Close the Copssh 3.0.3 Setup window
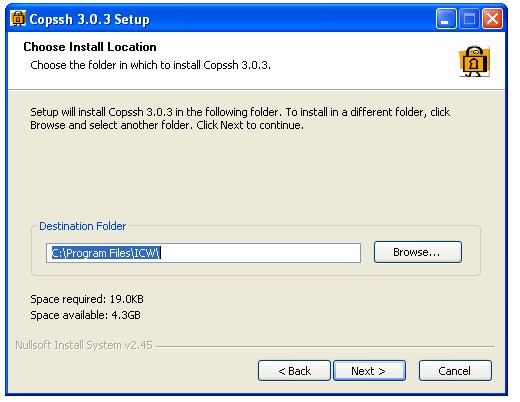520x402 pixels. pyautogui.click(x=492, y=18)
